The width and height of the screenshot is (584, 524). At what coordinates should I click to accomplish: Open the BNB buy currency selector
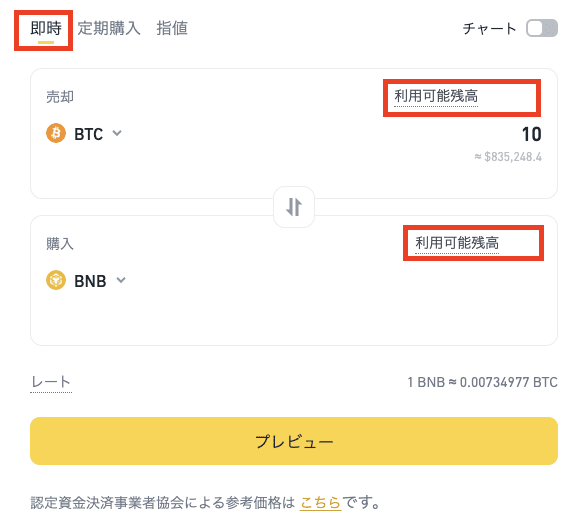86,280
